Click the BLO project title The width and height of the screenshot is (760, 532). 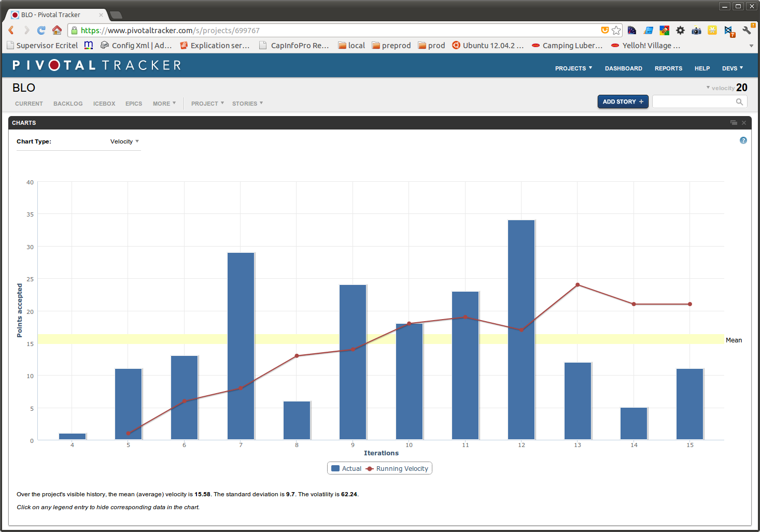(24, 88)
